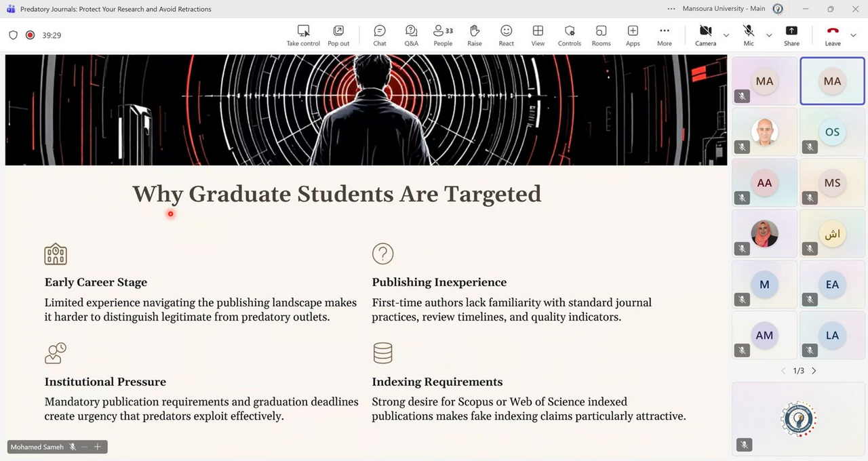
Task: Open the Apps panel
Action: (633, 35)
